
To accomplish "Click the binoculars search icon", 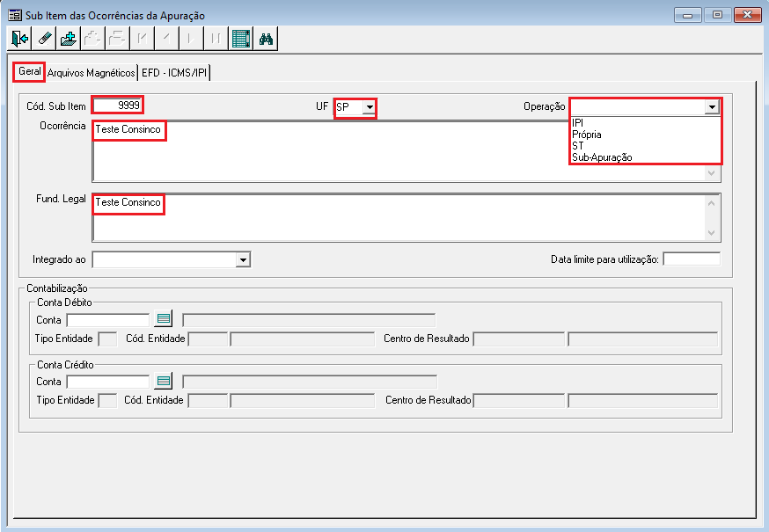I will coord(266,39).
